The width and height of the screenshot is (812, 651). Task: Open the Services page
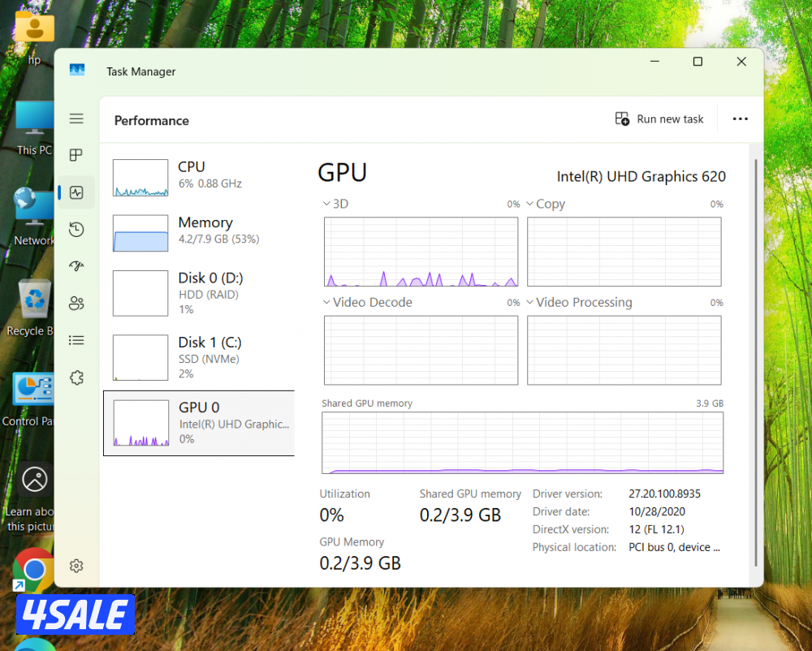[76, 377]
